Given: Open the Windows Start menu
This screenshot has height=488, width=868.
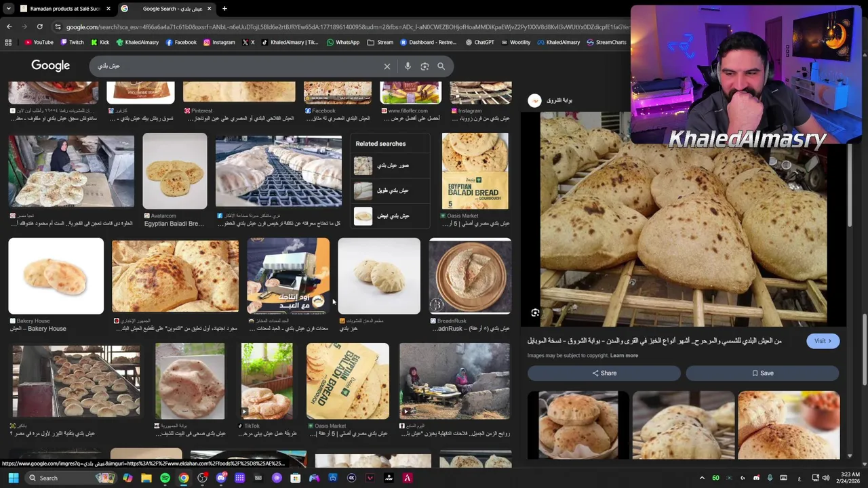Looking at the screenshot, I should tap(13, 478).
